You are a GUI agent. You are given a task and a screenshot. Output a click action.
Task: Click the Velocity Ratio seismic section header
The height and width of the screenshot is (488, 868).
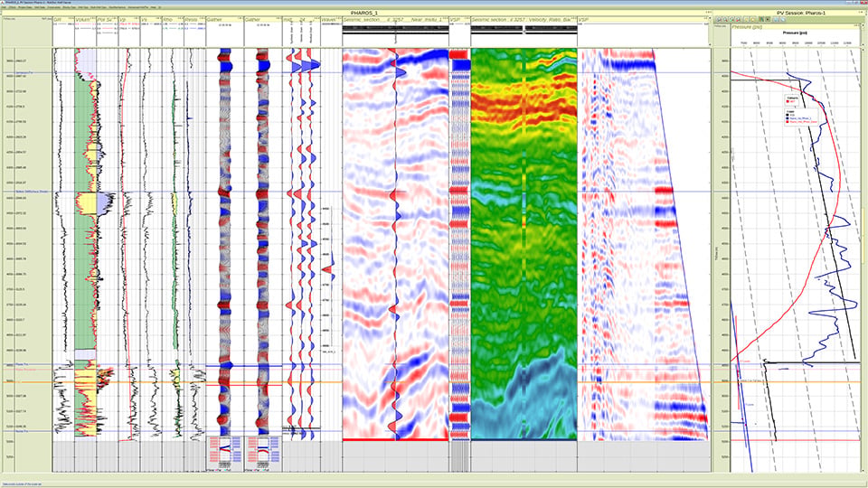524,19
